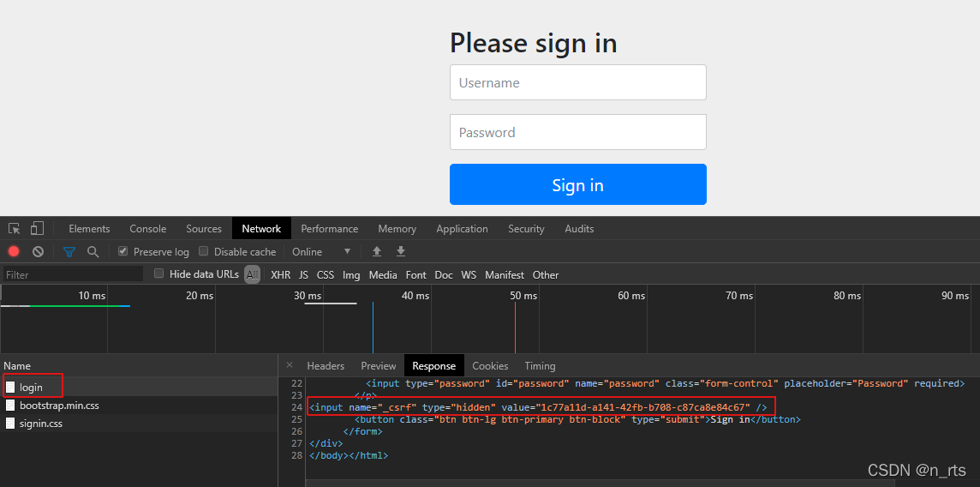The image size is (980, 487).
Task: Toggle the network filter funnel icon
Action: pyautogui.click(x=69, y=252)
